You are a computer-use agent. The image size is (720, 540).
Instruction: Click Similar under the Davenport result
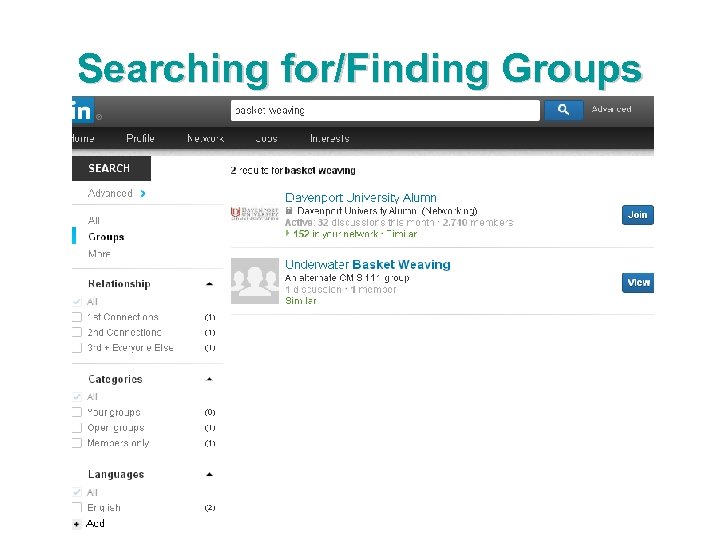point(401,234)
